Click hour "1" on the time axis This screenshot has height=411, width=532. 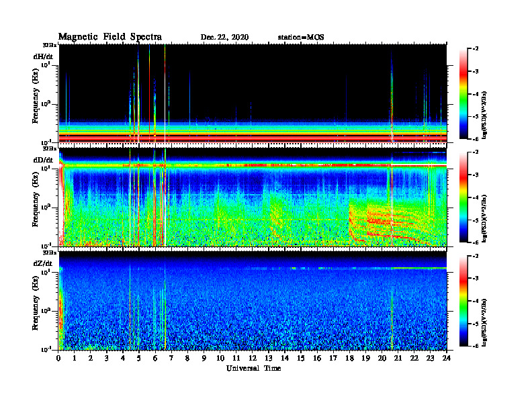click(x=75, y=359)
